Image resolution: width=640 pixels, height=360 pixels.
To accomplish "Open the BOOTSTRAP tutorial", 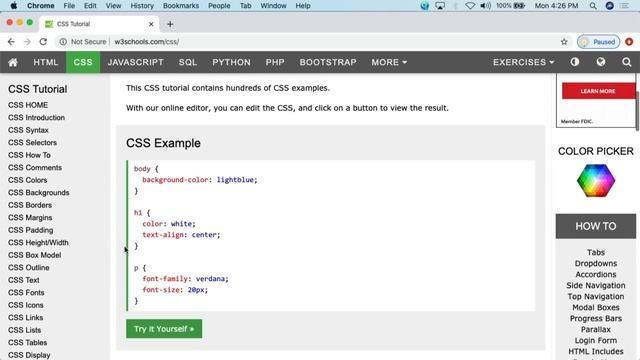I will coord(328,62).
